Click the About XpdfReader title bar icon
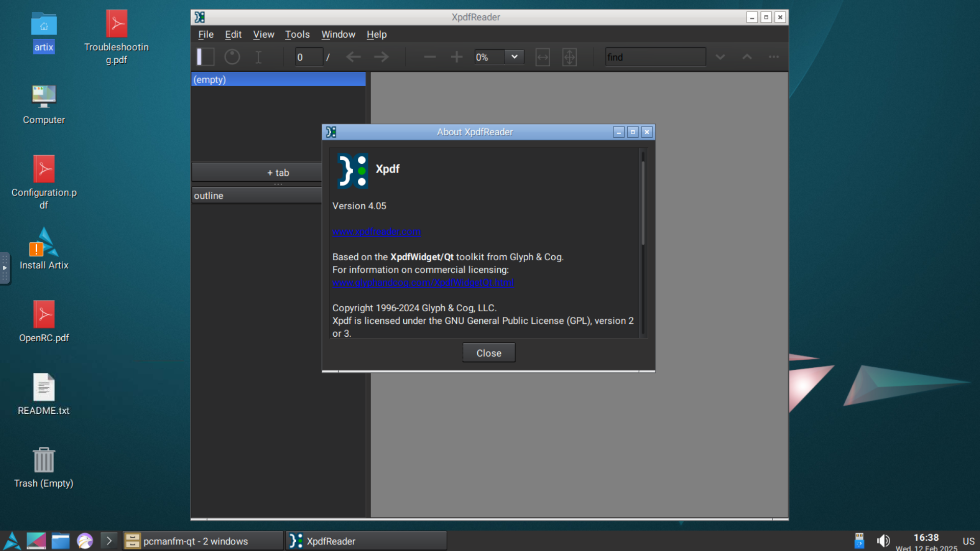980x551 pixels. click(331, 132)
